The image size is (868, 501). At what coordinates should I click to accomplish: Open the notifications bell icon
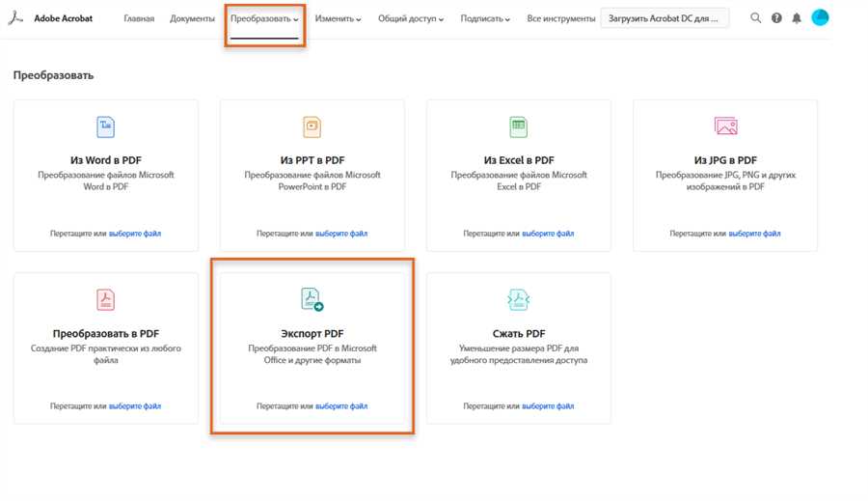point(796,18)
